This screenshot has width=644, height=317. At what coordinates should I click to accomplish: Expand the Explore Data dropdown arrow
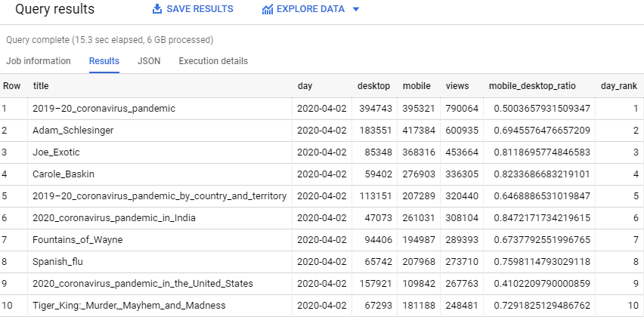point(356,10)
